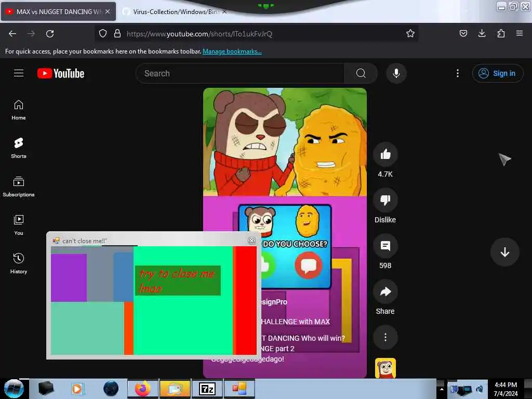
Task: Open media player taskbar icon
Action: (77, 389)
